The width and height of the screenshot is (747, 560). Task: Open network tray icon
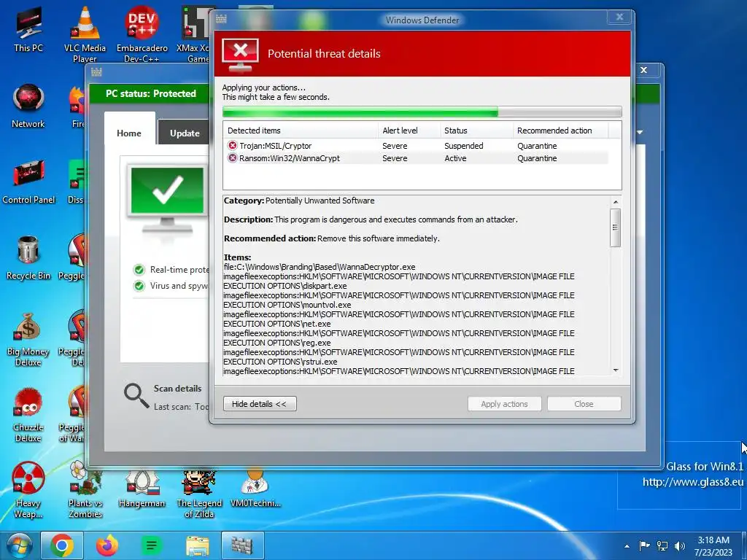click(x=662, y=545)
